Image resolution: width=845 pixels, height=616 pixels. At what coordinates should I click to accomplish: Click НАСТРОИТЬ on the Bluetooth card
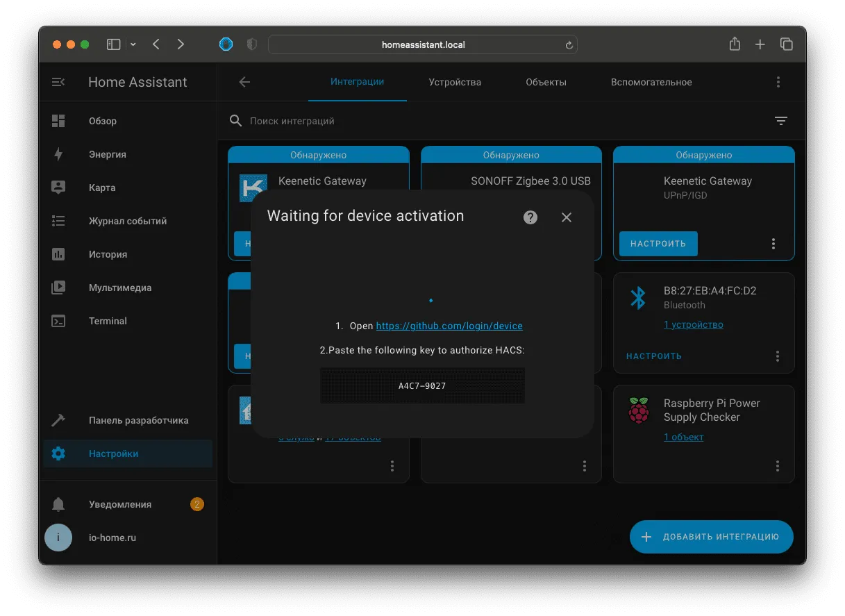[x=654, y=356]
